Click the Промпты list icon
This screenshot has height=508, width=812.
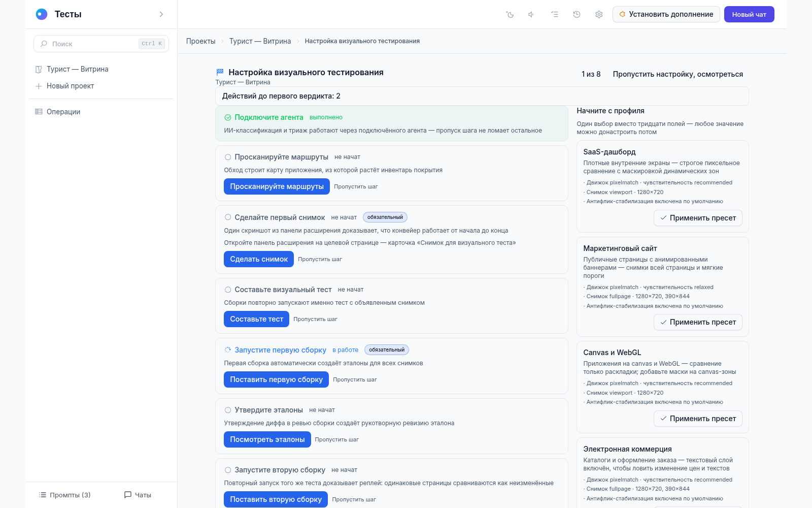[x=43, y=495]
